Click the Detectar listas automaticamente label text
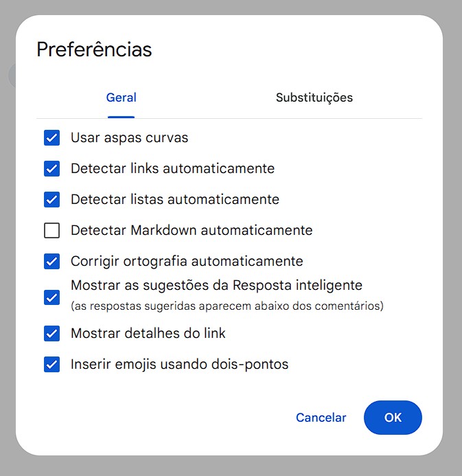Viewport: 462px width, 476px height. [x=174, y=200]
